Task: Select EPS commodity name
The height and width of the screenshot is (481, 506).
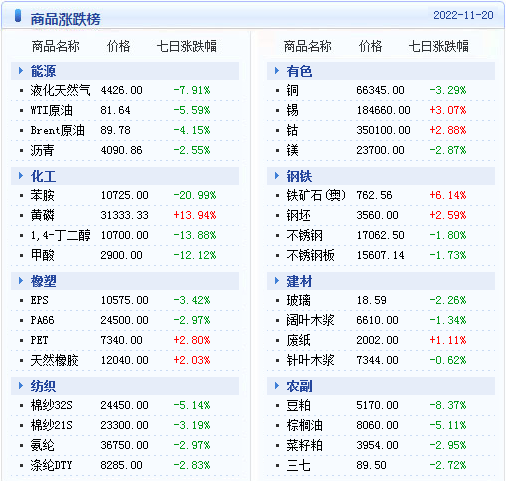Action: click(39, 300)
